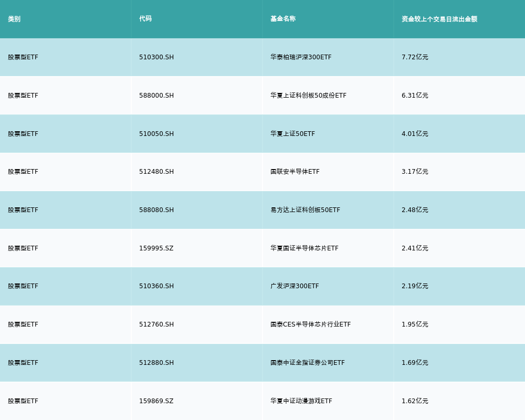Select code 512480.SH
This screenshot has height=420, width=525.
pos(156,172)
